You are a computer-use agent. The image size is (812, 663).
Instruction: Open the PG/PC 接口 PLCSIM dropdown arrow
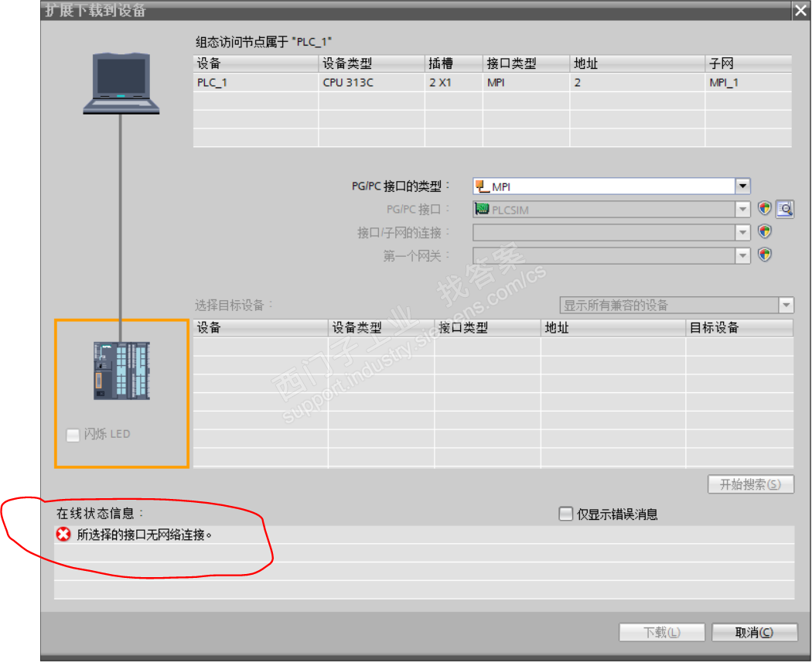coord(742,209)
